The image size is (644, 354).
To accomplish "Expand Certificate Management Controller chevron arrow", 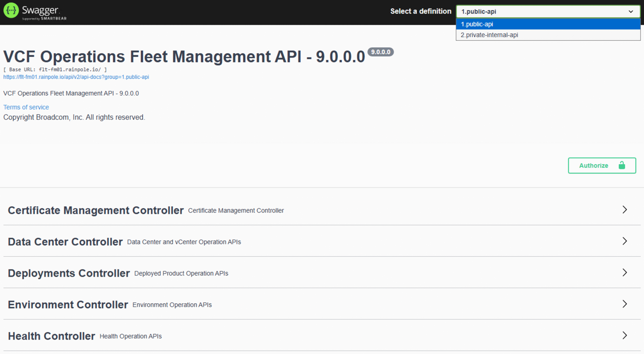I will pos(625,210).
